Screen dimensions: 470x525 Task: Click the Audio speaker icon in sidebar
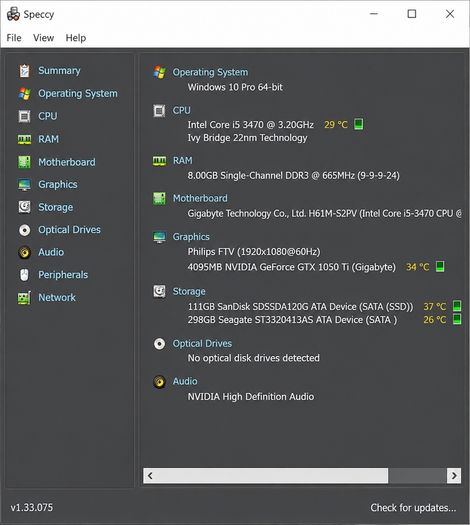point(24,252)
